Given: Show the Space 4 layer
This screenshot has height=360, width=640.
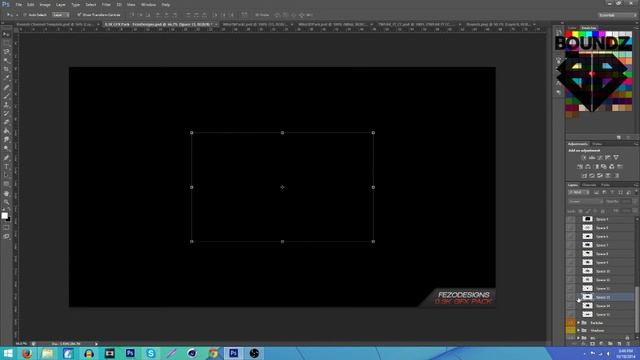Looking at the screenshot, I should point(571,219).
